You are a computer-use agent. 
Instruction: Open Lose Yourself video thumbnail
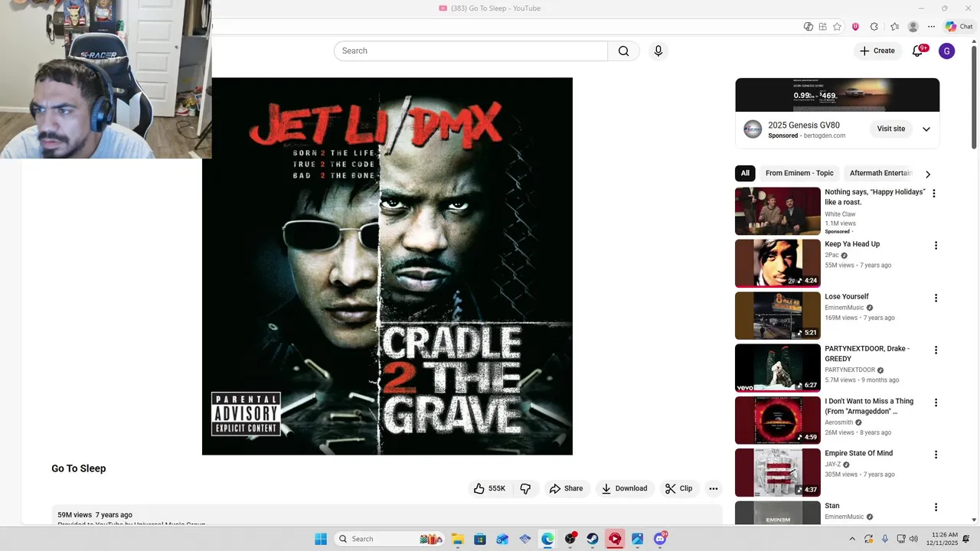point(778,315)
